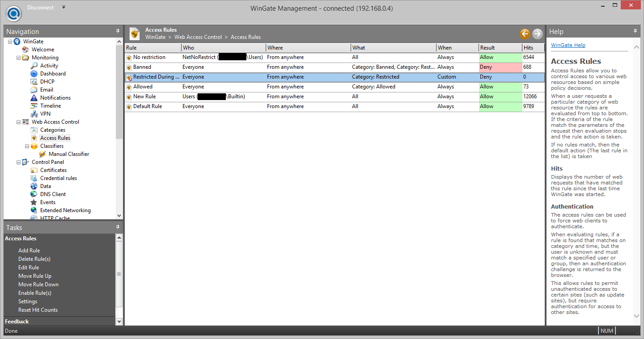Collapse the WinGate root tree node
The height and width of the screenshot is (339, 644).
(x=10, y=42)
